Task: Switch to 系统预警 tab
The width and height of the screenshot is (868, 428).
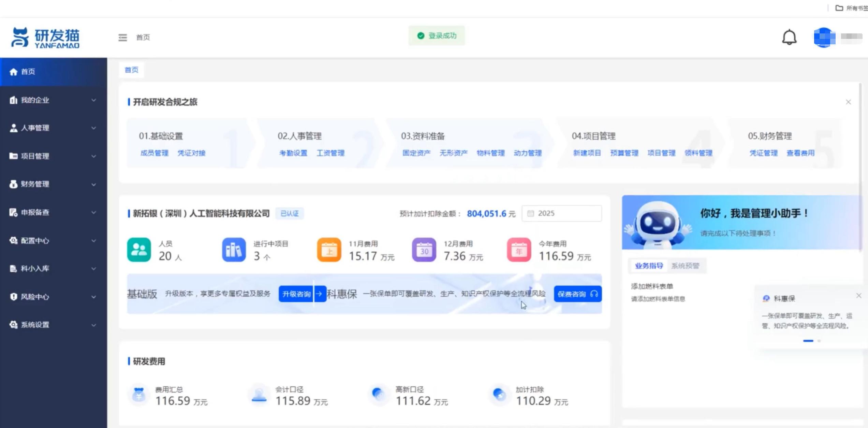Action: (x=685, y=266)
